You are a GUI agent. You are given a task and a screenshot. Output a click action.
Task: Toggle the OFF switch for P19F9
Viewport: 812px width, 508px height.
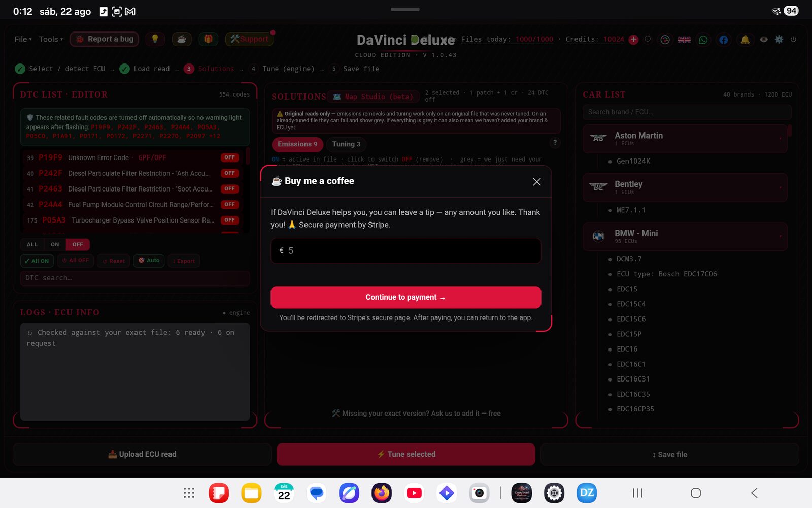[230, 157]
